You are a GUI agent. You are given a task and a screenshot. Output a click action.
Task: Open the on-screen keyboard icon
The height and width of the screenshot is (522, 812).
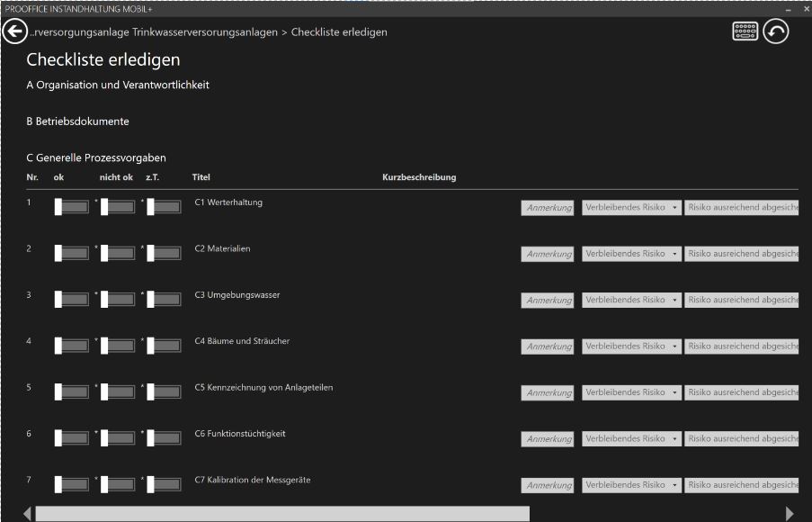pyautogui.click(x=744, y=31)
